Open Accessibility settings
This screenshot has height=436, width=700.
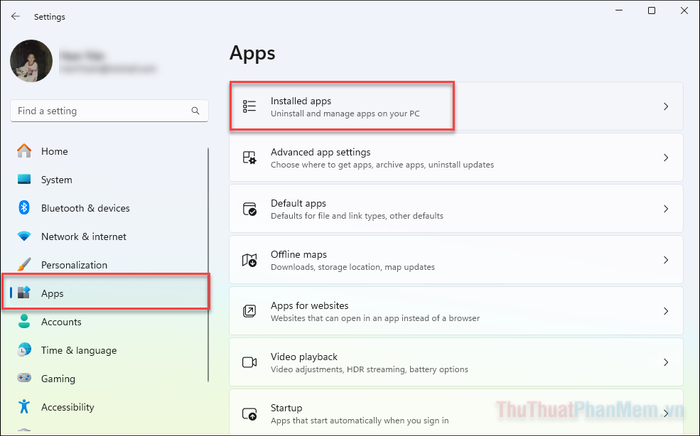pyautogui.click(x=68, y=407)
